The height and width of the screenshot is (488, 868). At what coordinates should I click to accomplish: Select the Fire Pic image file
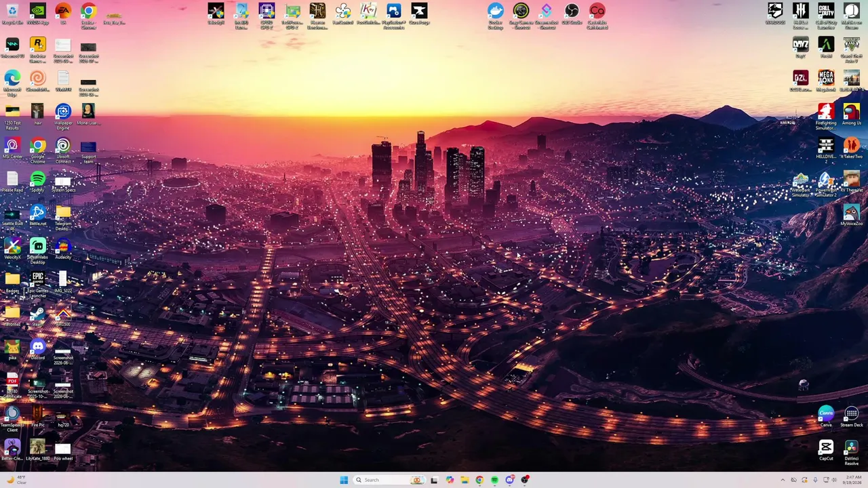pyautogui.click(x=37, y=417)
